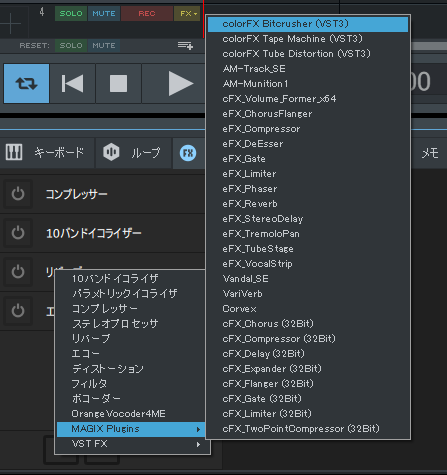Select エコー in the effects menu

point(131,354)
